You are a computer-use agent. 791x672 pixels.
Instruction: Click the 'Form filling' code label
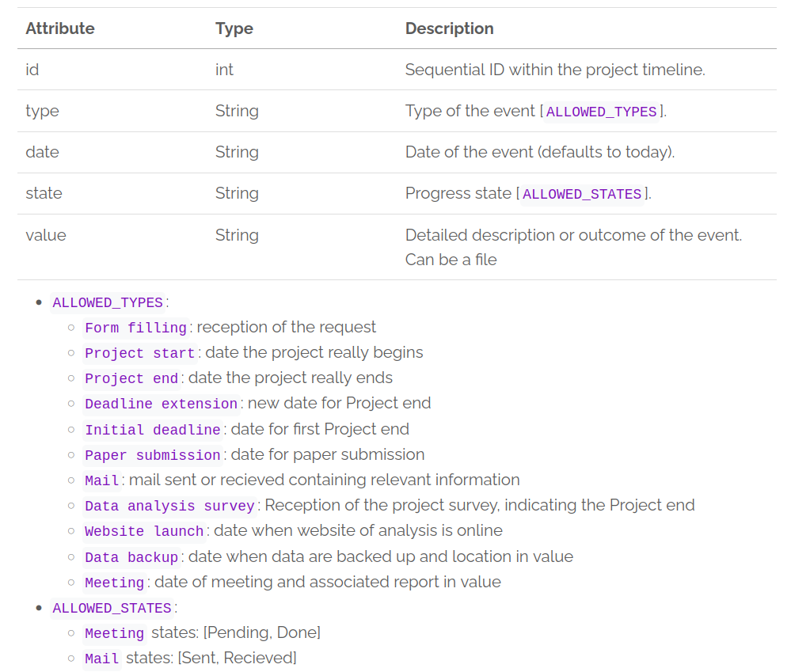[x=136, y=328]
